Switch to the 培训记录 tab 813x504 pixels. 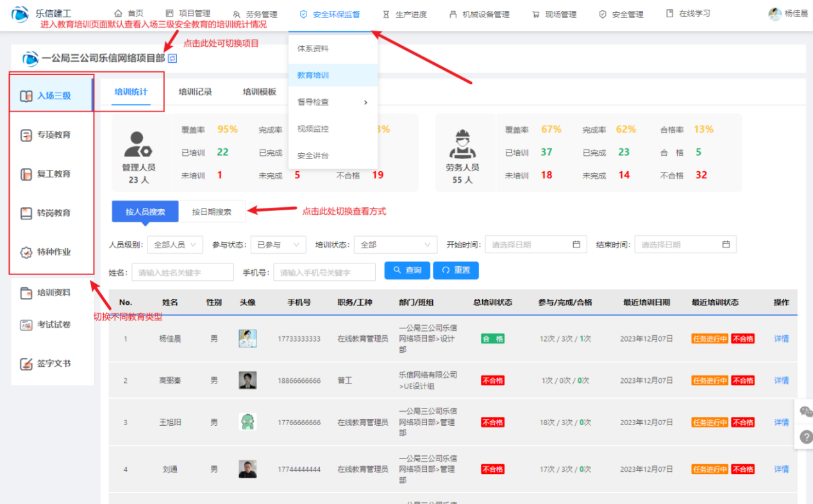(x=195, y=92)
